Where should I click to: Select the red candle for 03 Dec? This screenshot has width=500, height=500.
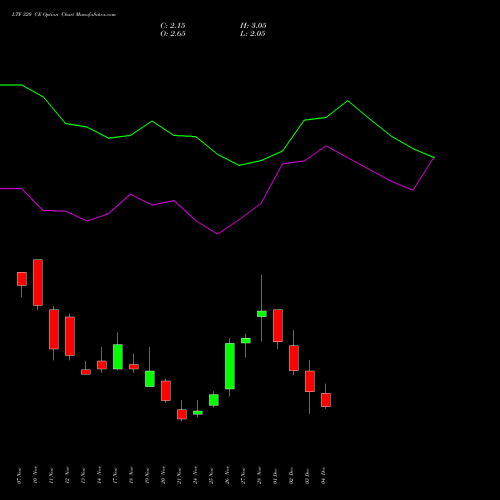click(310, 381)
